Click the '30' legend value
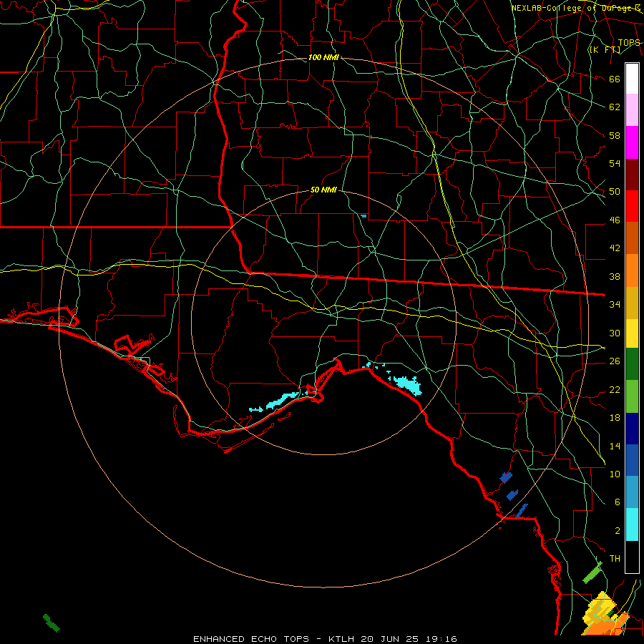 coord(615,333)
